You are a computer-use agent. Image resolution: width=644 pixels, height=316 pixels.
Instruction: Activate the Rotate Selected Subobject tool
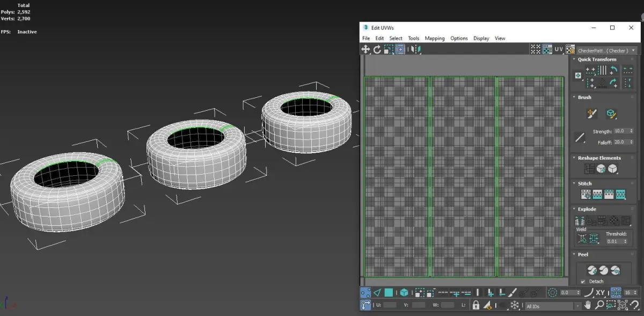pos(377,49)
